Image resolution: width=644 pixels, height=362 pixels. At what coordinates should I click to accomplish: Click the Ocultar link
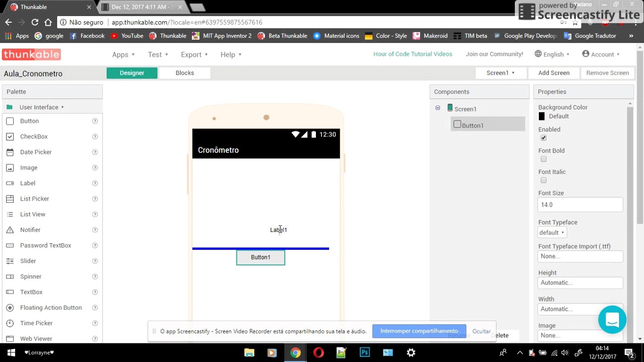[x=481, y=331]
